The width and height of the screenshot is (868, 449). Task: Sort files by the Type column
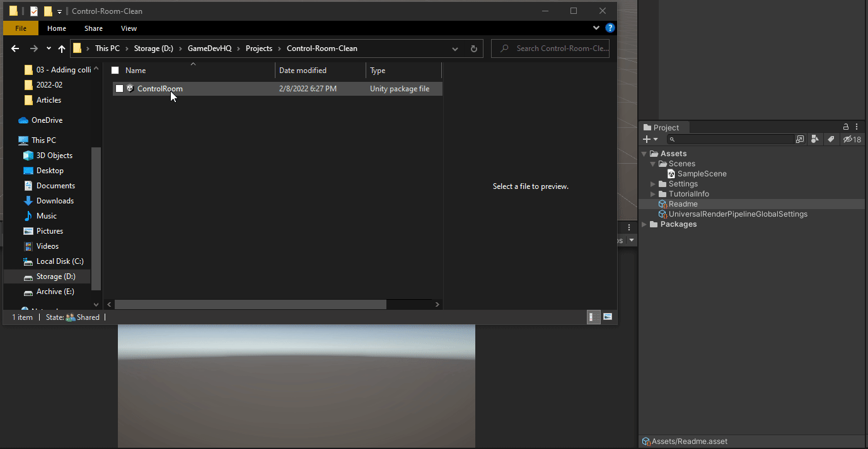(378, 71)
